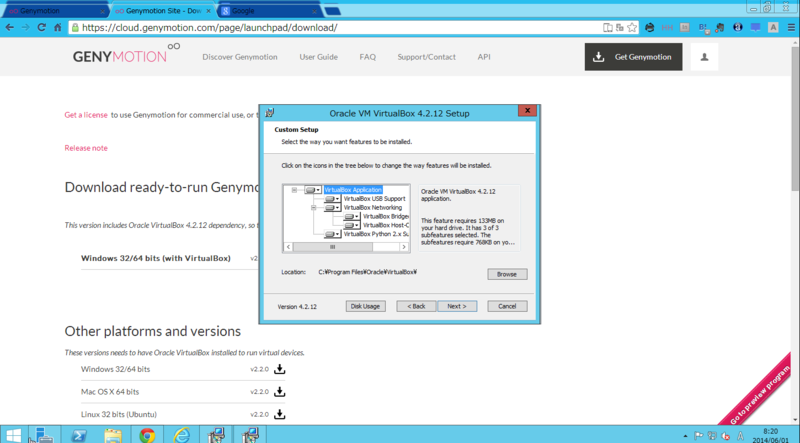Image resolution: width=800 pixels, height=443 pixels.
Task: Open the API menu item
Action: [484, 57]
